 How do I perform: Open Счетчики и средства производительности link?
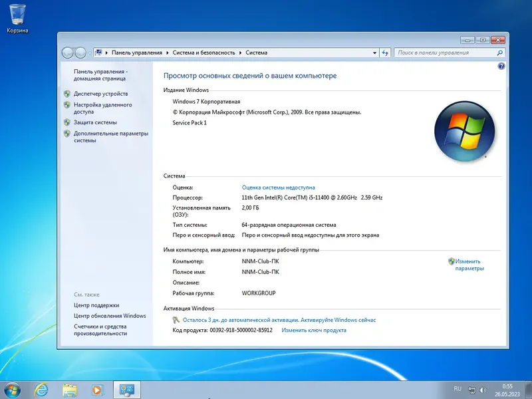coord(100,330)
